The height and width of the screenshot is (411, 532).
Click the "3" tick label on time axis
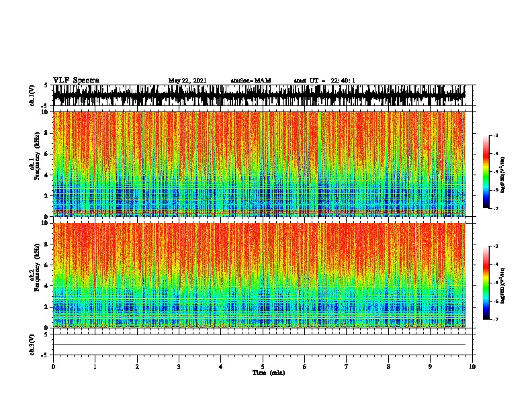(179, 367)
